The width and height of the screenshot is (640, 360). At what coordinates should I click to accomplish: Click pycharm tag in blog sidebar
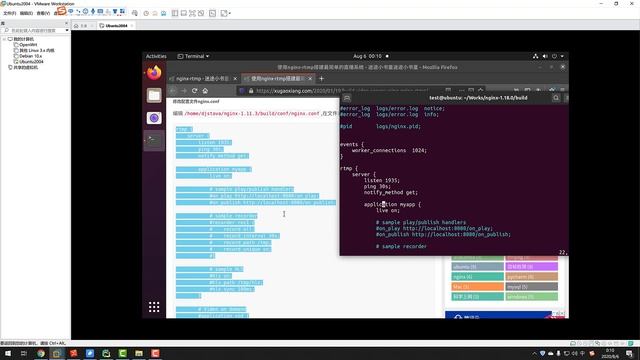[531, 277]
